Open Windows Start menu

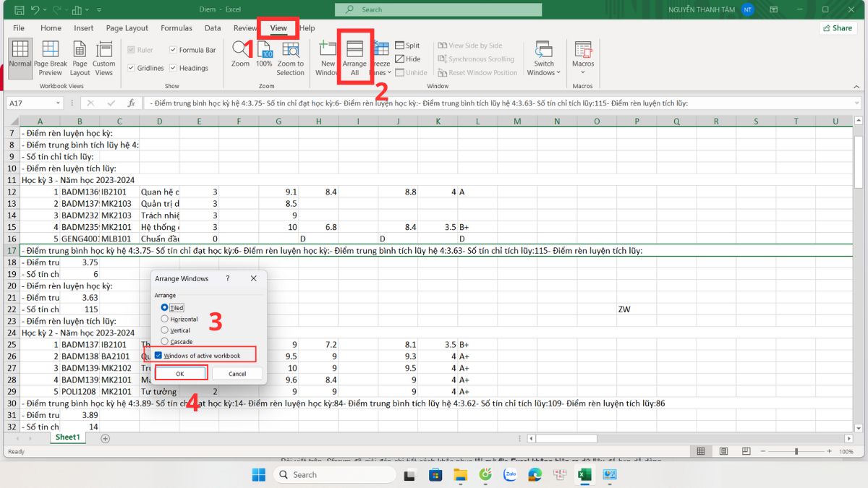tap(258, 474)
